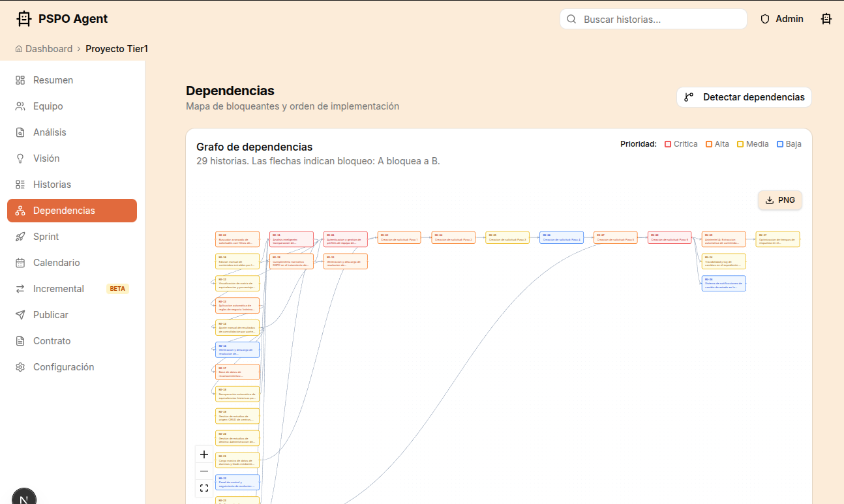
Task: Click the Buscar historias search field
Action: point(652,19)
